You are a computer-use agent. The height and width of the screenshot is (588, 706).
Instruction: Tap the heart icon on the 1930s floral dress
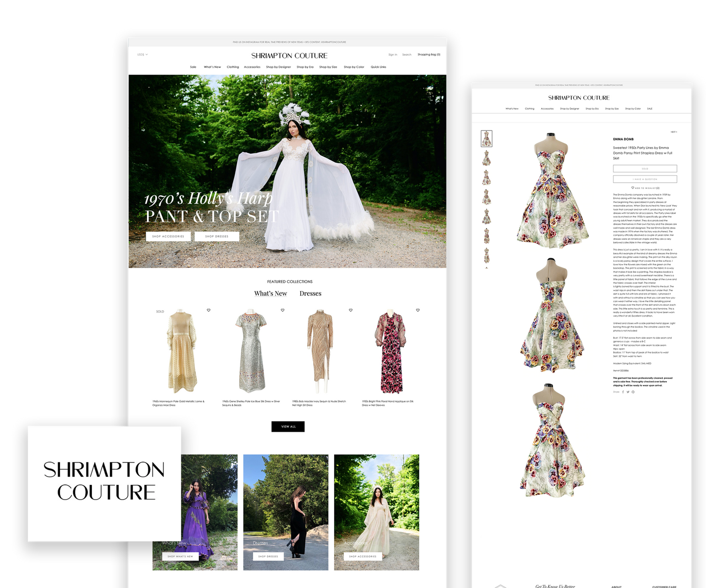click(x=418, y=310)
